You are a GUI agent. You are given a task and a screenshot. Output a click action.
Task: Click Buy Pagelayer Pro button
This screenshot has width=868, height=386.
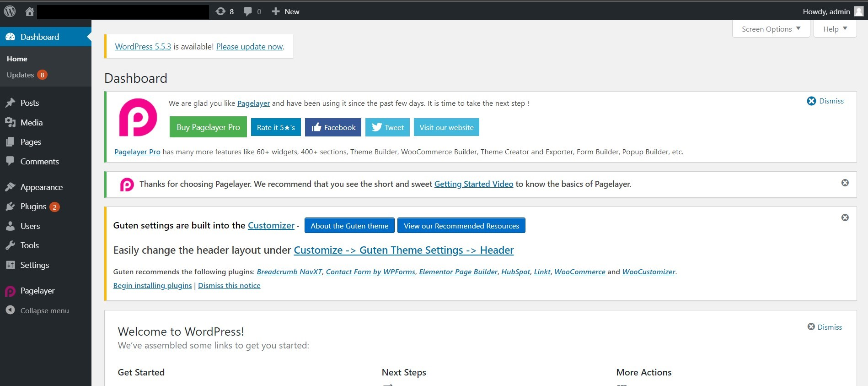208,127
